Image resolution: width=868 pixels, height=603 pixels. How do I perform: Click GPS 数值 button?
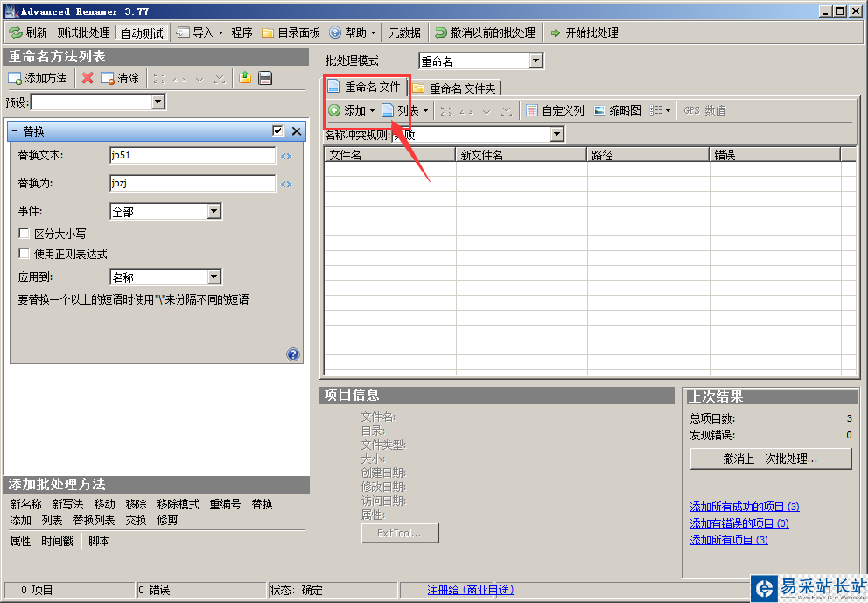click(704, 111)
